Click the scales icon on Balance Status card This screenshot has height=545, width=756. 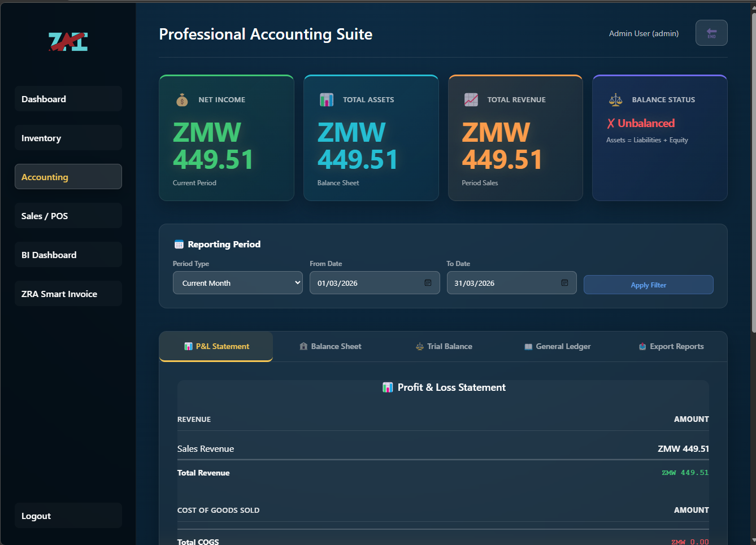point(615,99)
